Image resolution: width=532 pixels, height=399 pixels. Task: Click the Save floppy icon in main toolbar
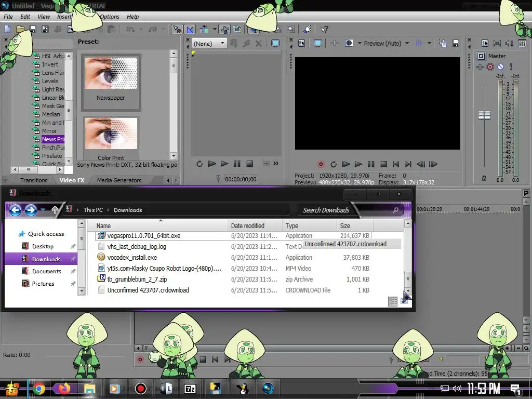point(33,29)
